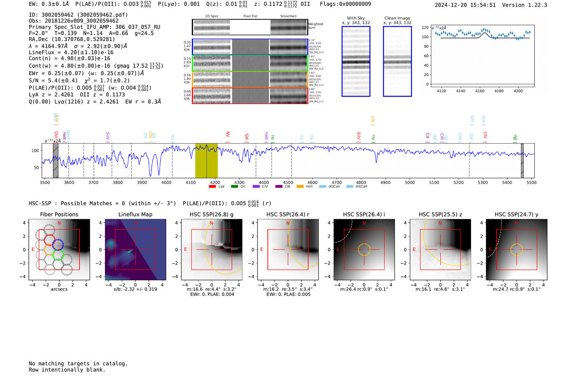Select the Weighted Sum 2D spectrum row
The image size is (576, 392).
[x=250, y=27]
